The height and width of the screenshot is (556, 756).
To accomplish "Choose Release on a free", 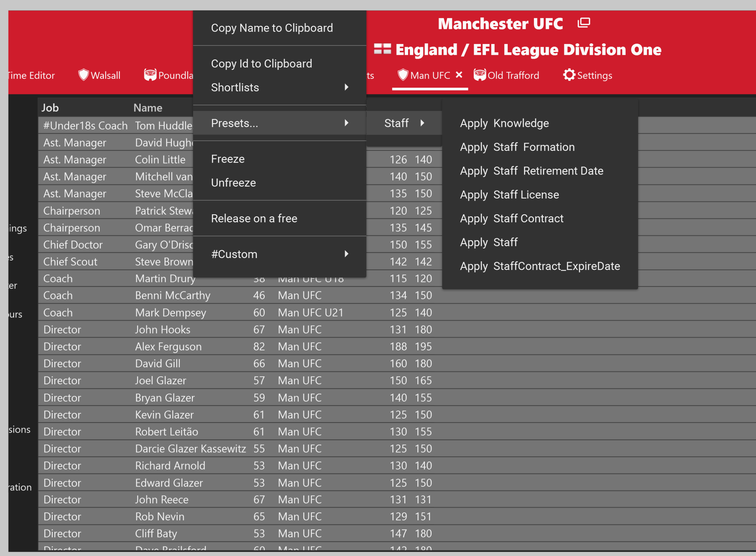I will coord(279,219).
